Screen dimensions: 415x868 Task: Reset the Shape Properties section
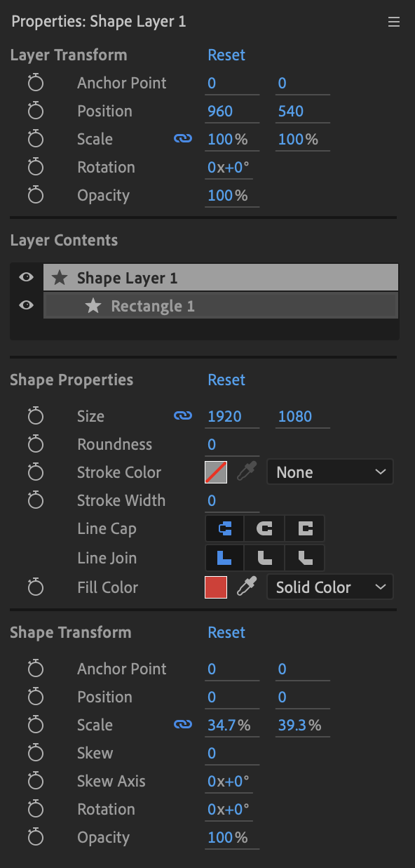pyautogui.click(x=226, y=380)
